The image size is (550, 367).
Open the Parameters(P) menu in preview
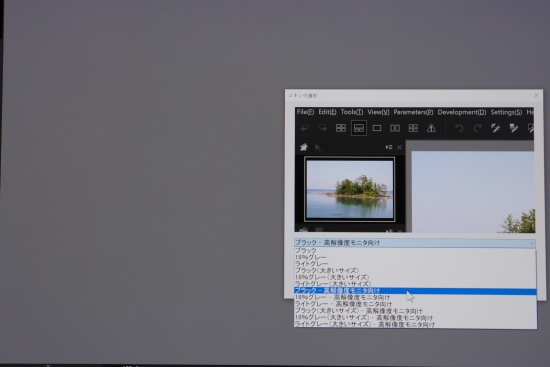[x=413, y=112]
